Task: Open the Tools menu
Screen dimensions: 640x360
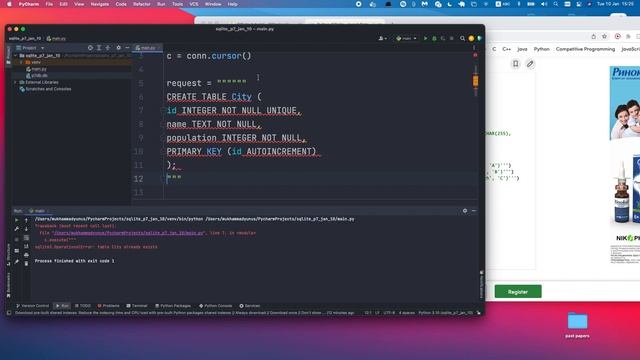Action: [x=177, y=4]
